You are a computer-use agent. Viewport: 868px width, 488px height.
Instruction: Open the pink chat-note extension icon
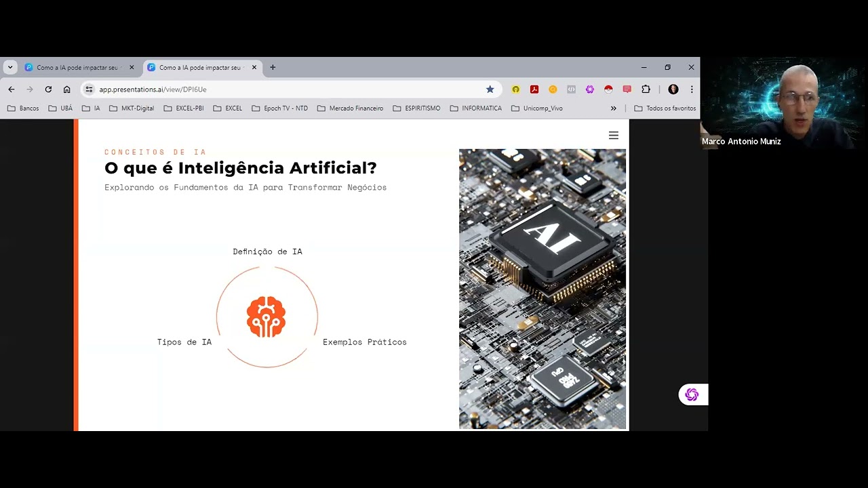tap(627, 89)
